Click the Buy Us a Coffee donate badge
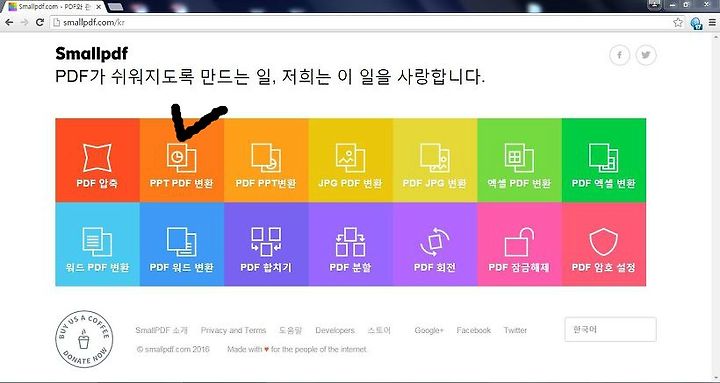 pos(84,339)
